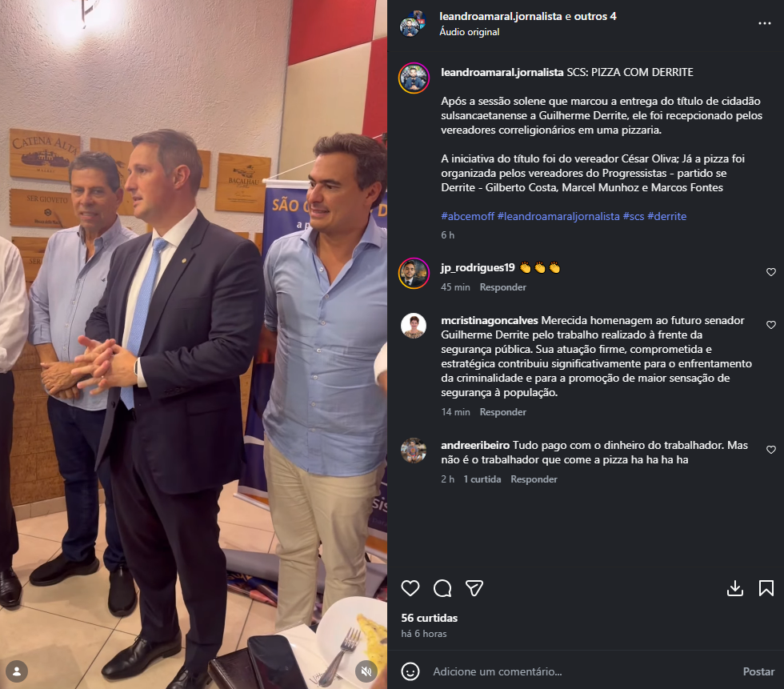Reply to andreeribeiro's comment

point(534,479)
